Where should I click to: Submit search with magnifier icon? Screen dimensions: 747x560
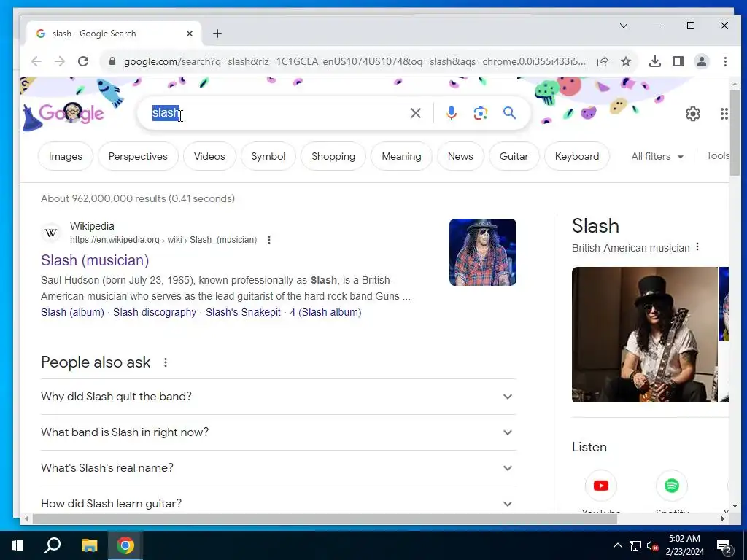pos(509,113)
